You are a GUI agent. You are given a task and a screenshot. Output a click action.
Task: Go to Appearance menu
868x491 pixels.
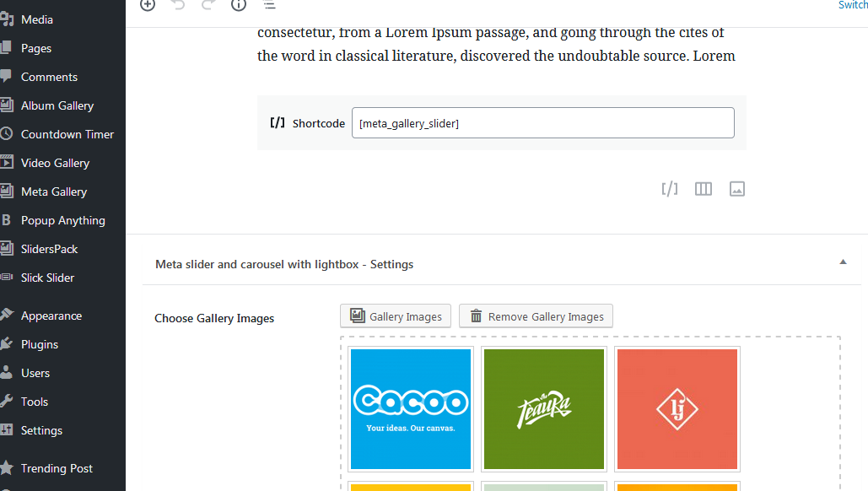(x=51, y=316)
